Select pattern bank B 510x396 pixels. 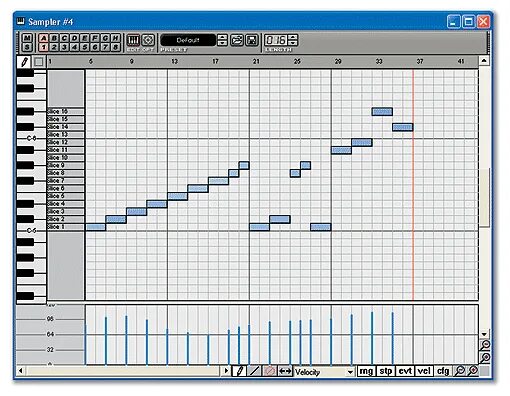54,38
